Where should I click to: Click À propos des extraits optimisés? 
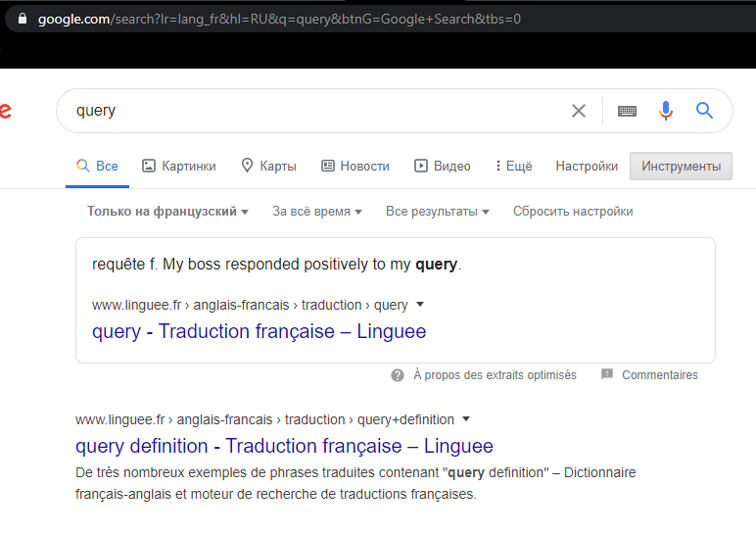point(495,375)
